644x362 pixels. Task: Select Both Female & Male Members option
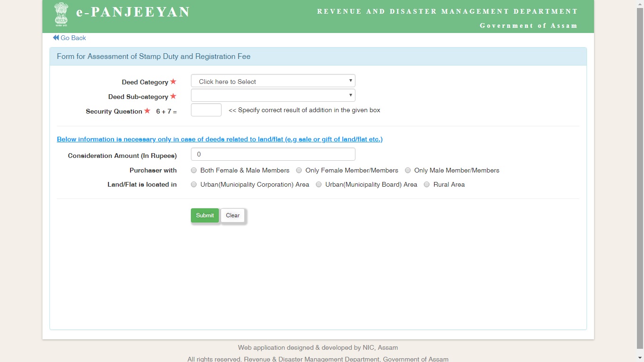(x=194, y=170)
